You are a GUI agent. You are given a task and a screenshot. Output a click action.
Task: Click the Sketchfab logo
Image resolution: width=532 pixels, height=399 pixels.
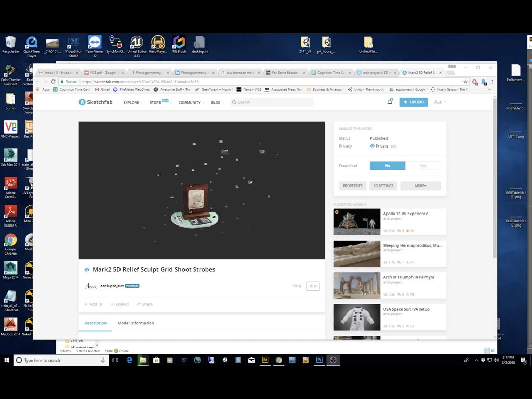[x=96, y=102]
